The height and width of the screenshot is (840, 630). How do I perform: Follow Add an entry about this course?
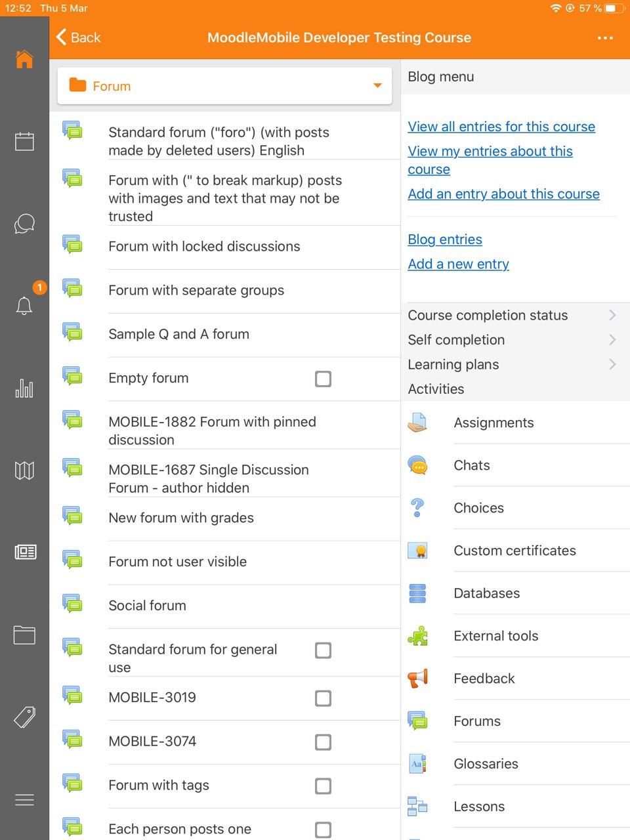[503, 194]
